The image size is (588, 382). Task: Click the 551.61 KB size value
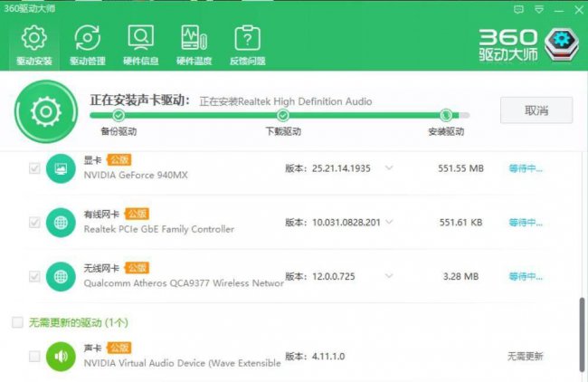(460, 223)
